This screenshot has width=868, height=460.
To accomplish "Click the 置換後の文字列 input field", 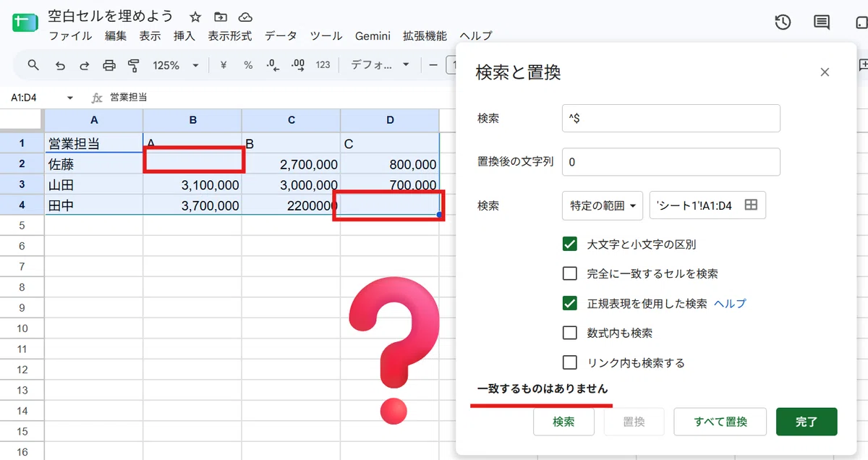I will (671, 162).
